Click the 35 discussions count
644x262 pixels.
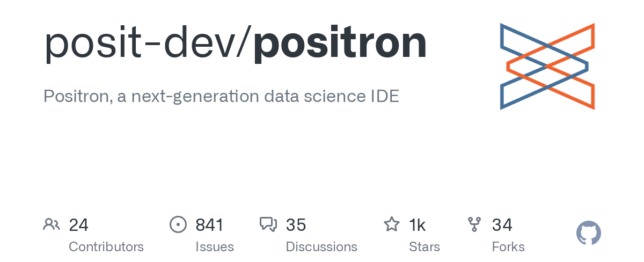(296, 225)
